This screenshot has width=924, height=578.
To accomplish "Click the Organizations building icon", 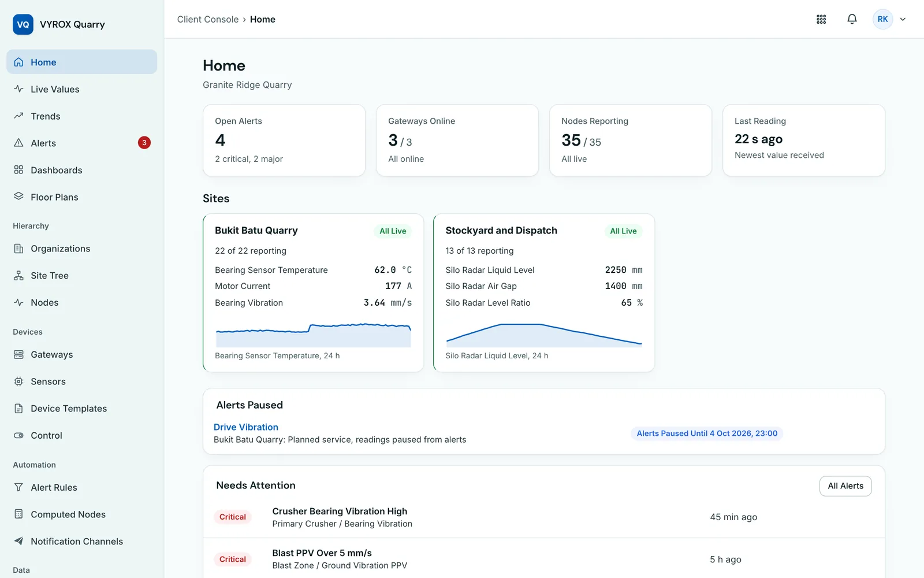I will pos(18,249).
